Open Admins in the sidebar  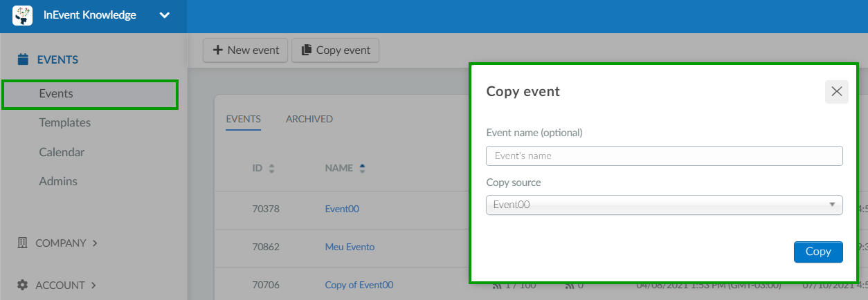pos(58,181)
